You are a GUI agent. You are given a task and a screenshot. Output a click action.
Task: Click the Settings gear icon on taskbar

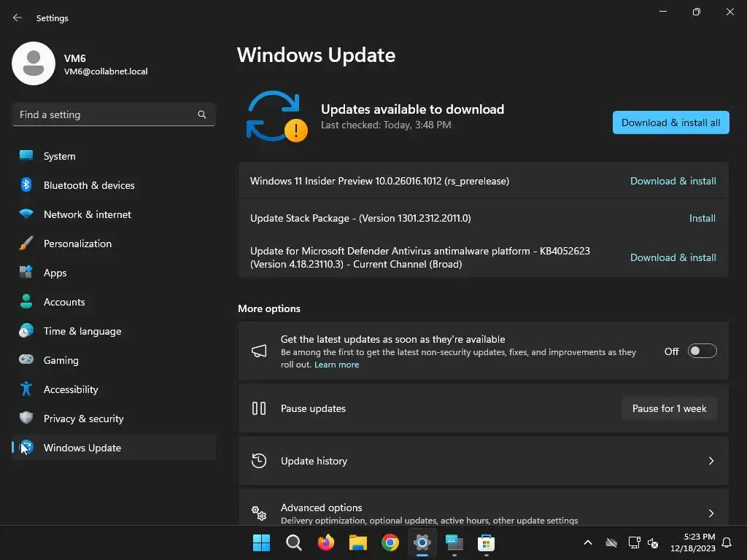pos(422,542)
